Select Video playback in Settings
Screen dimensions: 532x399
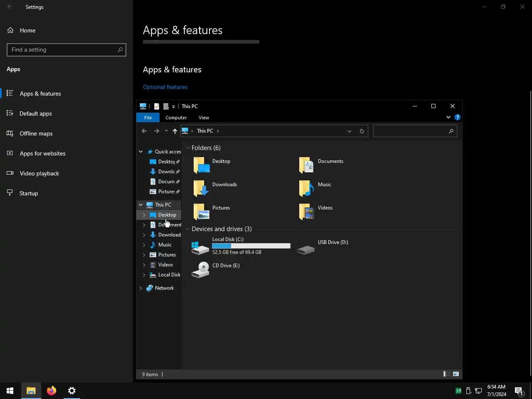(66, 173)
